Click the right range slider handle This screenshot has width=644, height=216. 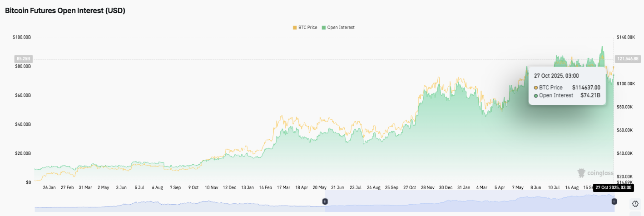click(x=614, y=201)
